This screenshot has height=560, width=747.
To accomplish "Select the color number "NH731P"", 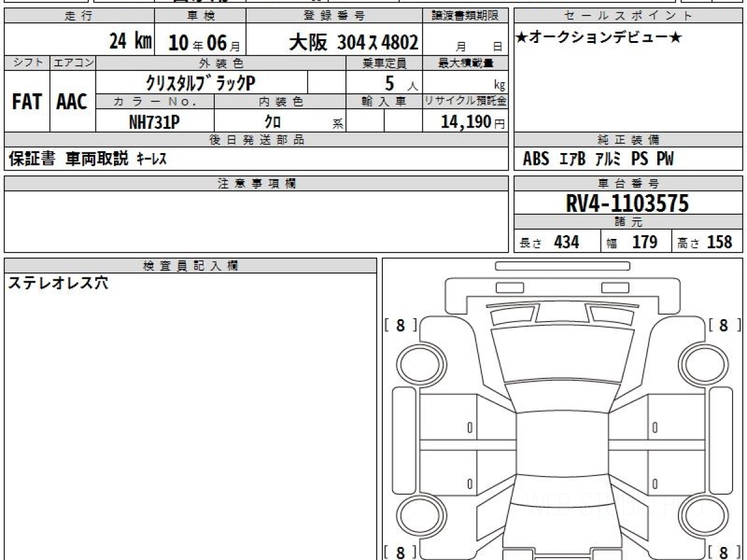I will [x=154, y=122].
